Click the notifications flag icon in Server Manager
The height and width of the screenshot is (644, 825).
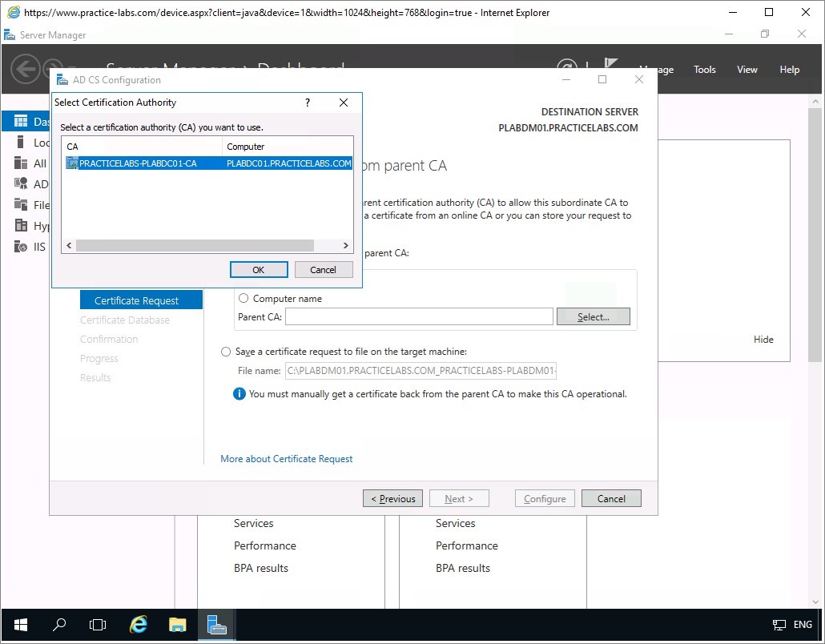610,65
